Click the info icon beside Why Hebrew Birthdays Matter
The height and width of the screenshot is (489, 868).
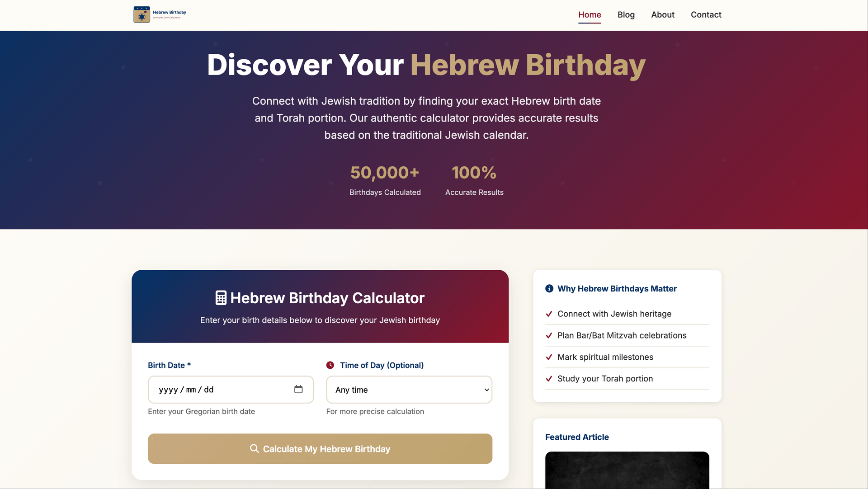coord(549,288)
